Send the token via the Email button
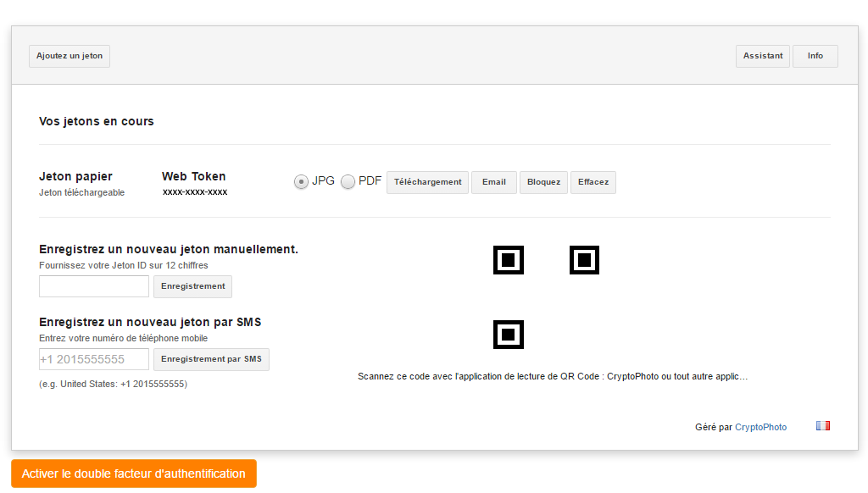Viewport: 868px width, 493px height. tap(493, 181)
